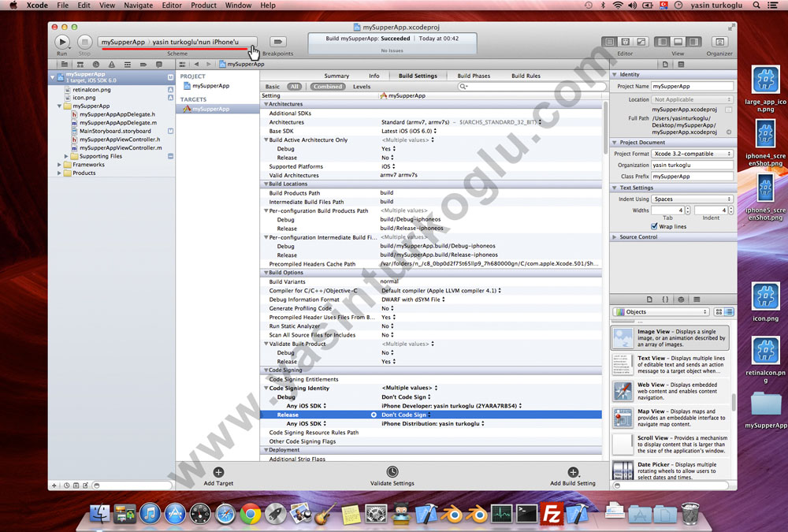The image size is (788, 532).
Task: Collapse the Build Locations group
Action: pos(266,184)
